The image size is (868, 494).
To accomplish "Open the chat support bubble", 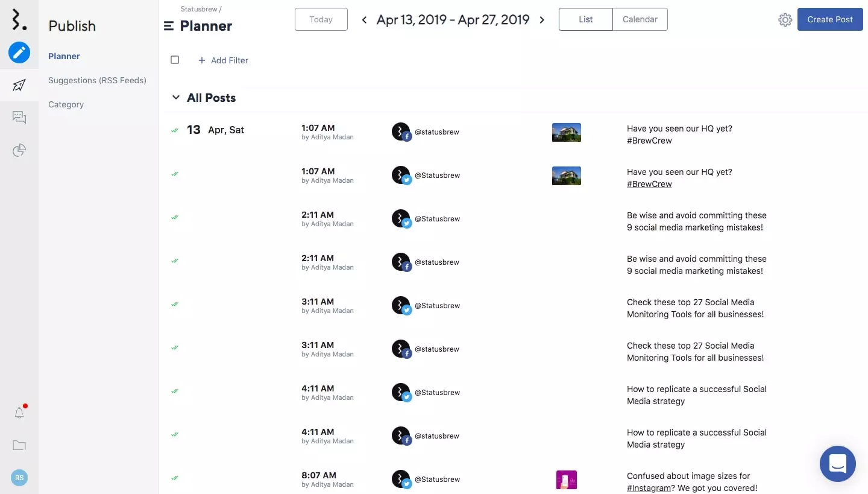I will tap(838, 464).
